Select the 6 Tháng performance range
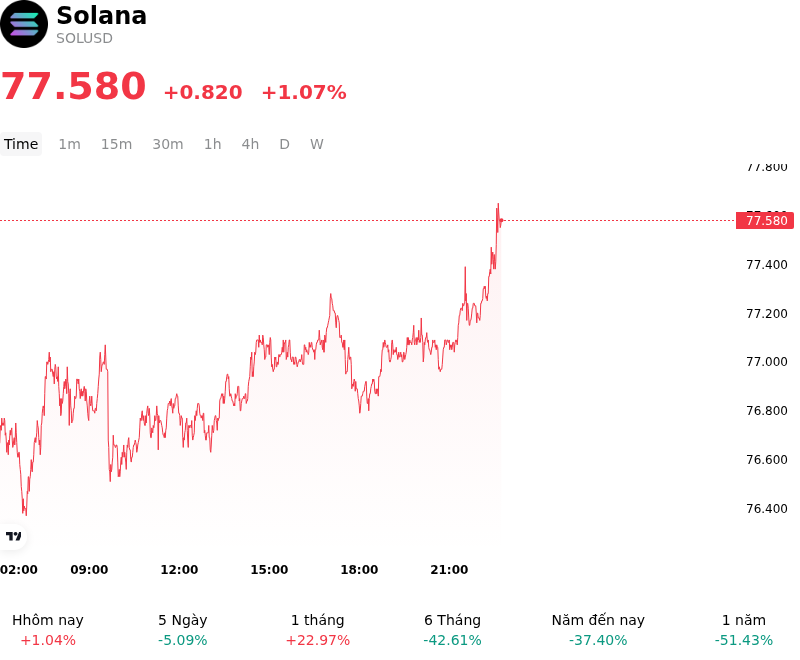 pyautogui.click(x=453, y=630)
